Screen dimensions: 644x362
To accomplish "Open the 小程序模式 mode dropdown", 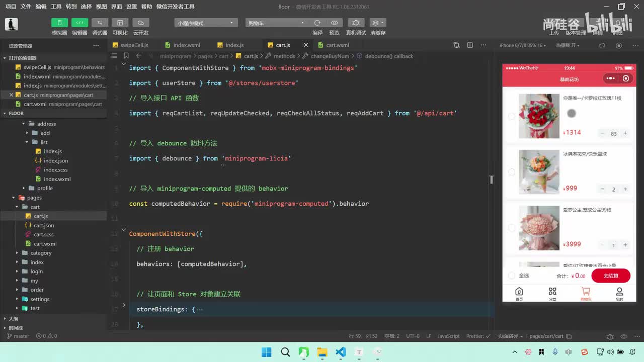I will click(x=206, y=23).
